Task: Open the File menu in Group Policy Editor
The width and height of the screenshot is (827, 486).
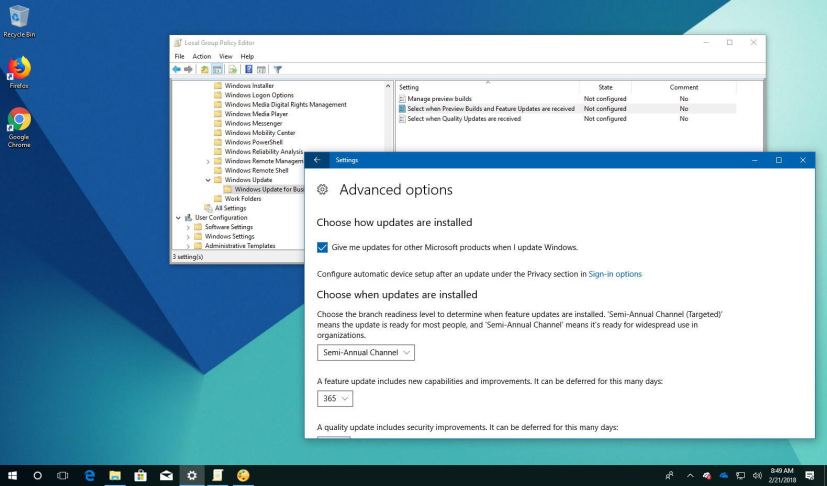Action: [x=179, y=56]
